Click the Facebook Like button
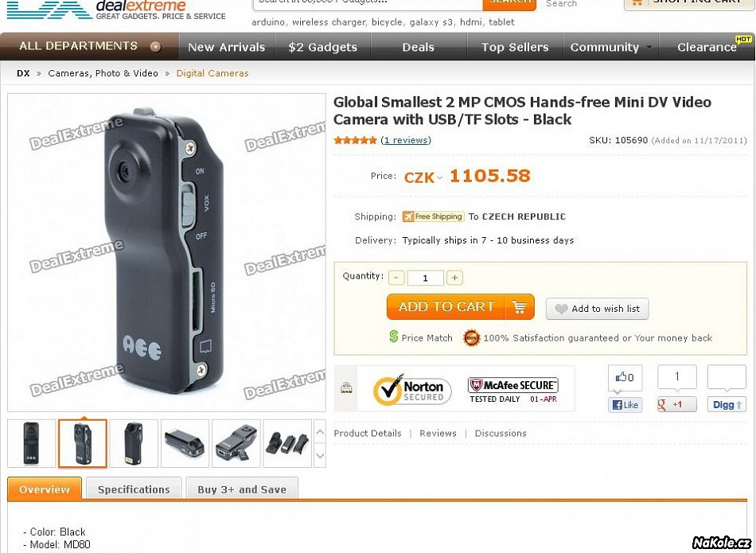Image resolution: width=756 pixels, height=553 pixels. point(625,404)
